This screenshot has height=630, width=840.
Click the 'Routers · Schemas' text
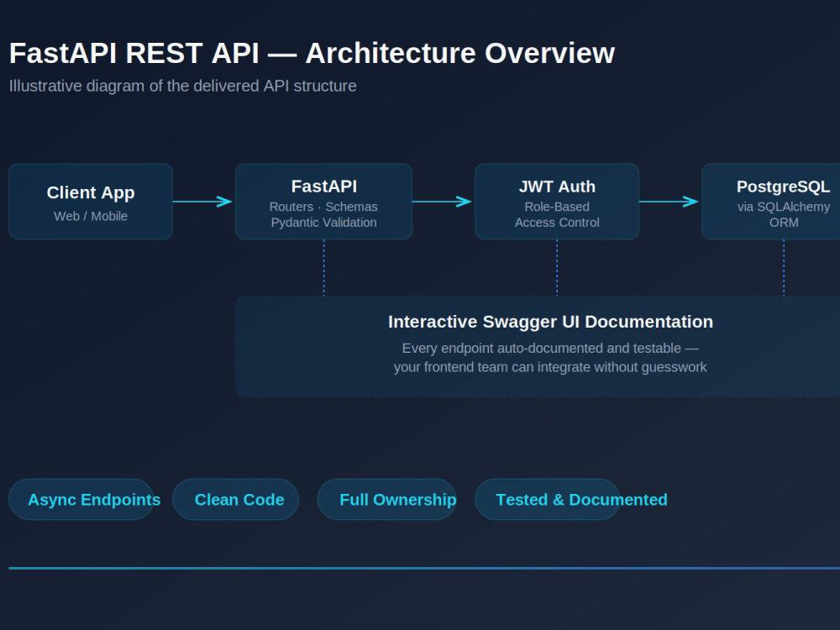[323, 207]
